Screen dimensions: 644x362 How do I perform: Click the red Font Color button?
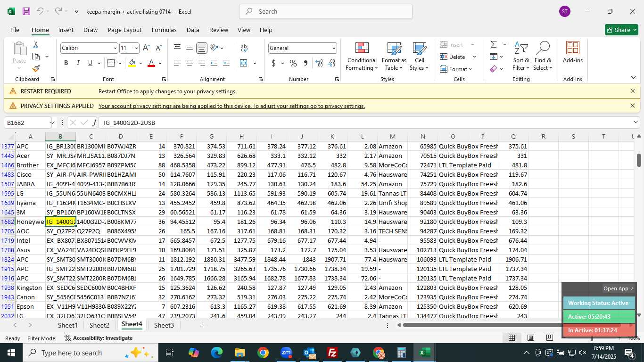point(151,63)
